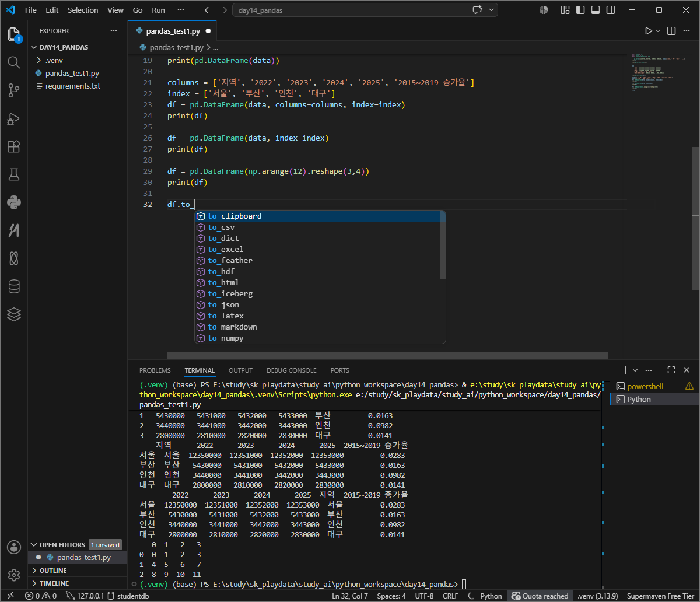Image resolution: width=700 pixels, height=602 pixels.
Task: Open Source Control view in activity bar
Action: 14,90
